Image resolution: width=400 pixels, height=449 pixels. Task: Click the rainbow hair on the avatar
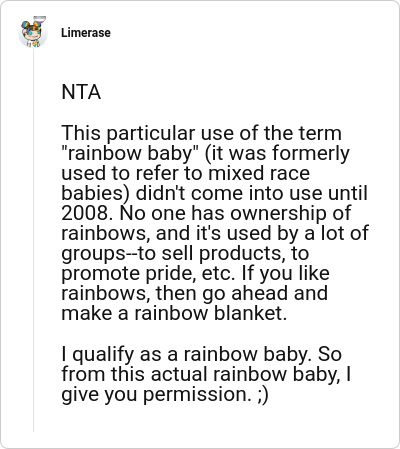point(33,26)
